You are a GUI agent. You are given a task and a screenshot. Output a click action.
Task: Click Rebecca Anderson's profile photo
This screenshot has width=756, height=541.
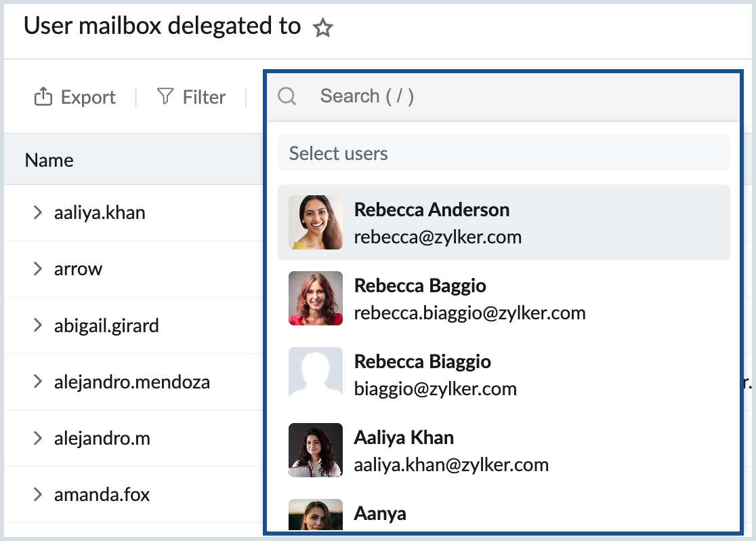click(x=315, y=222)
